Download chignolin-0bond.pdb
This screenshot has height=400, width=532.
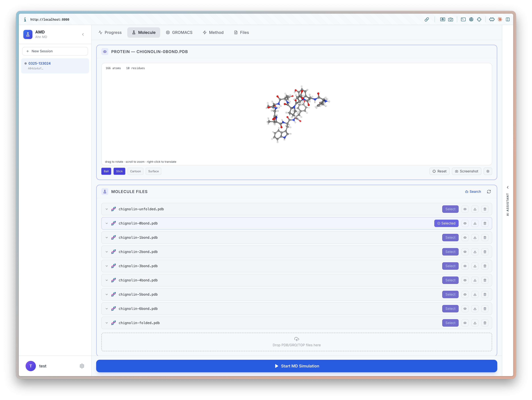click(475, 223)
